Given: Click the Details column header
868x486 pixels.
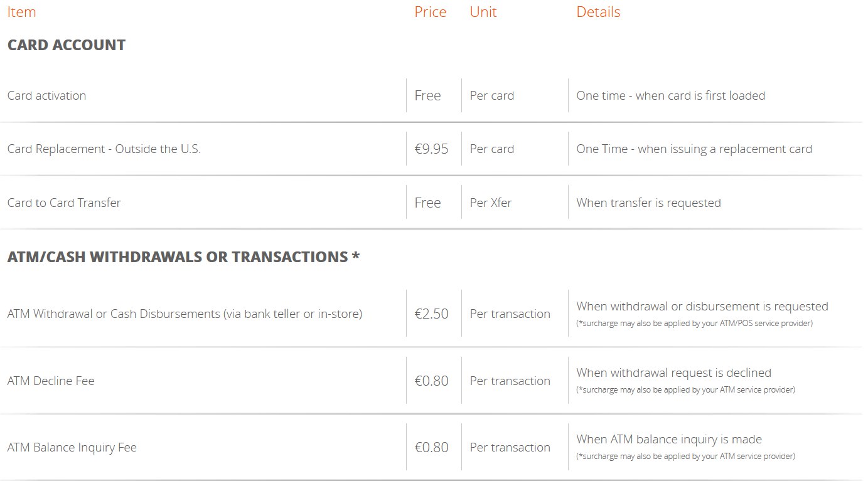Looking at the screenshot, I should [598, 12].
